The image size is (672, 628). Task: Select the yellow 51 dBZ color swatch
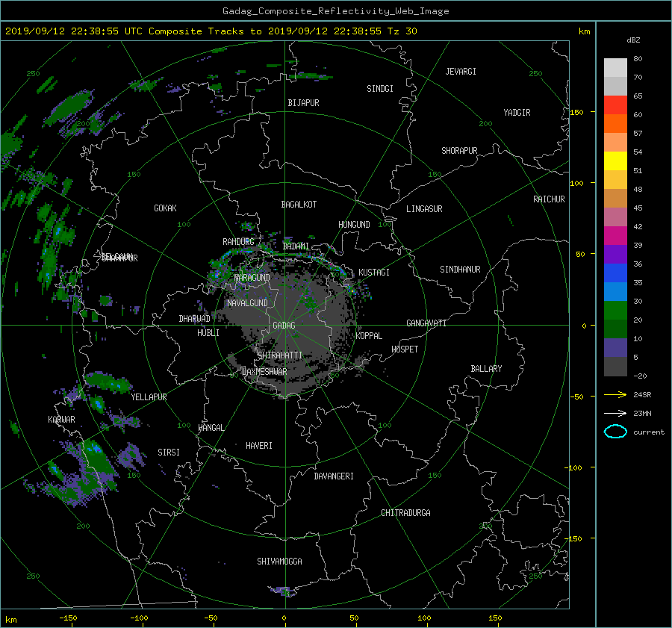click(615, 161)
